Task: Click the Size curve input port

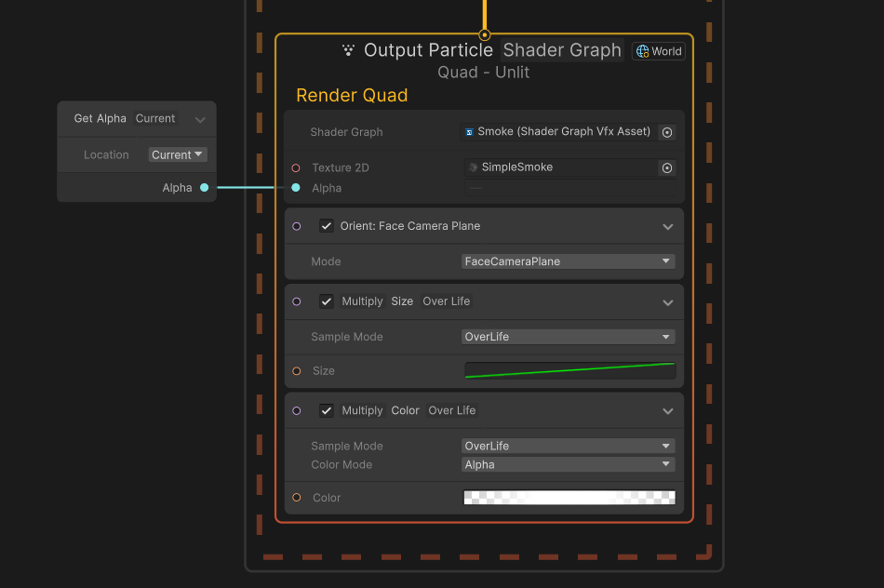Action: [x=296, y=371]
